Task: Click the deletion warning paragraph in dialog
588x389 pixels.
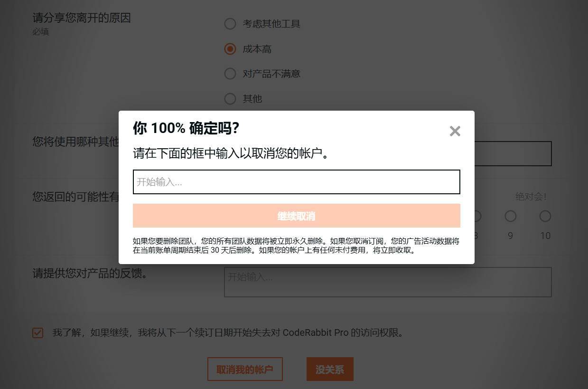Action: (x=296, y=246)
